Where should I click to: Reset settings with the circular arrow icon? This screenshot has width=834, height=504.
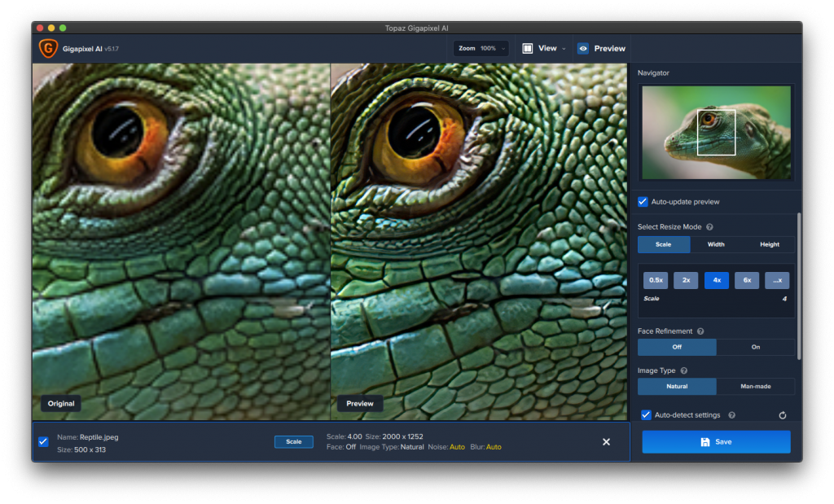(x=783, y=415)
